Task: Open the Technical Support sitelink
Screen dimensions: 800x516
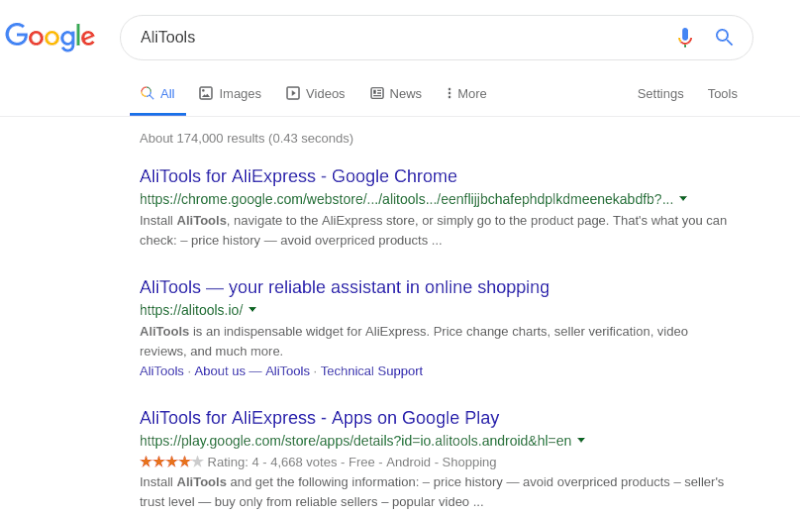Action: pyautogui.click(x=371, y=371)
